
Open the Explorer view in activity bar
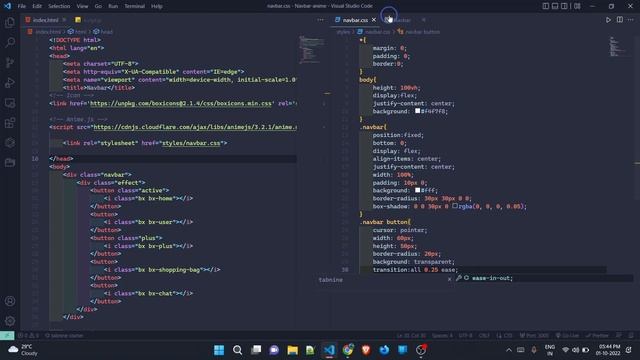pos(10,22)
